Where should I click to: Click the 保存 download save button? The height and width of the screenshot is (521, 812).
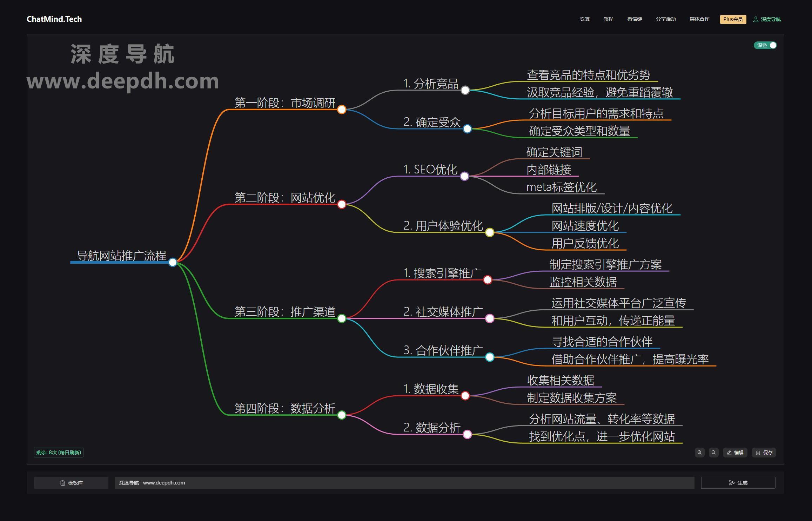[x=764, y=453]
